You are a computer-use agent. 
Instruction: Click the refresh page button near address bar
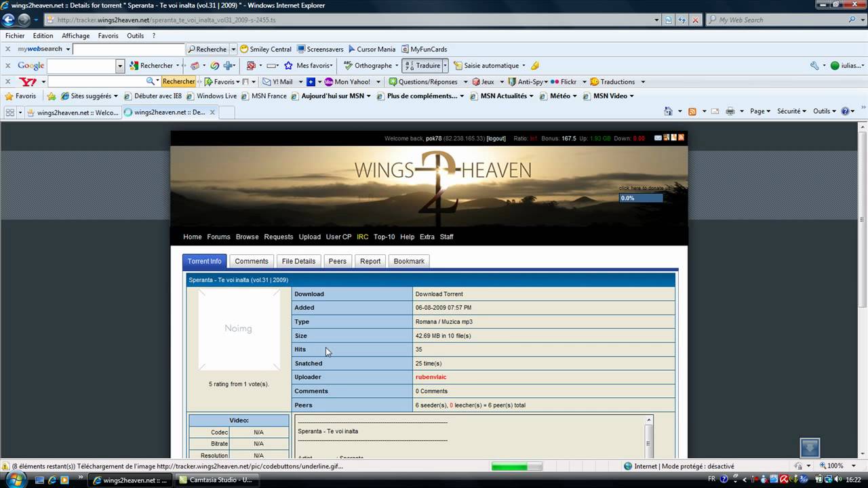point(683,20)
